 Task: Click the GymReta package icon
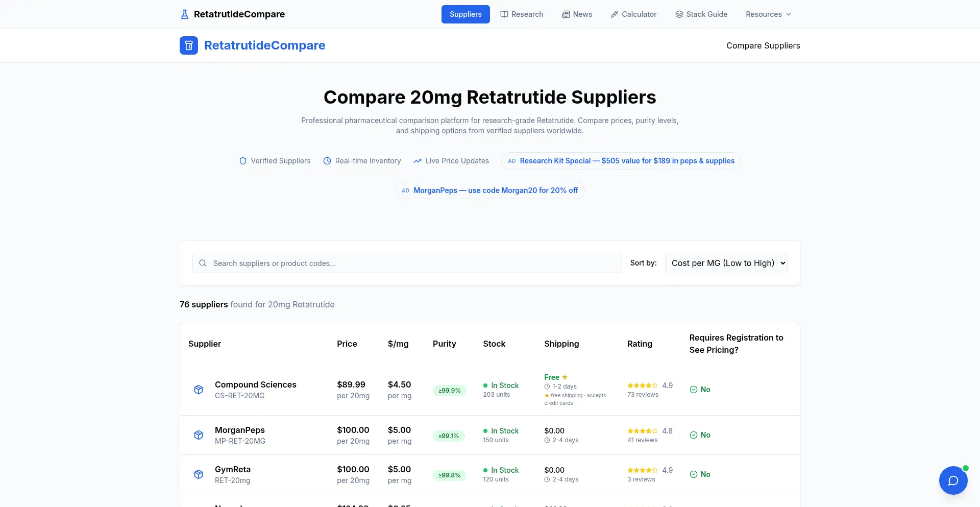coord(199,474)
